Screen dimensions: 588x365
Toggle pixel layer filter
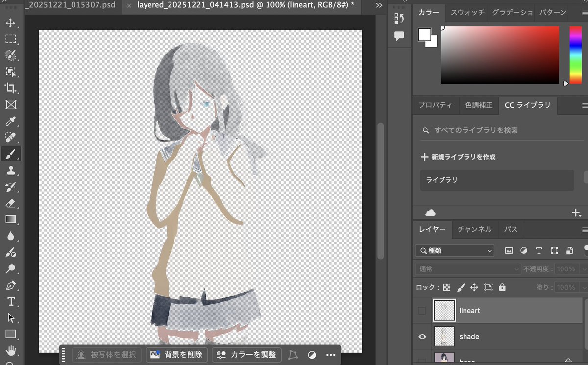(x=509, y=251)
